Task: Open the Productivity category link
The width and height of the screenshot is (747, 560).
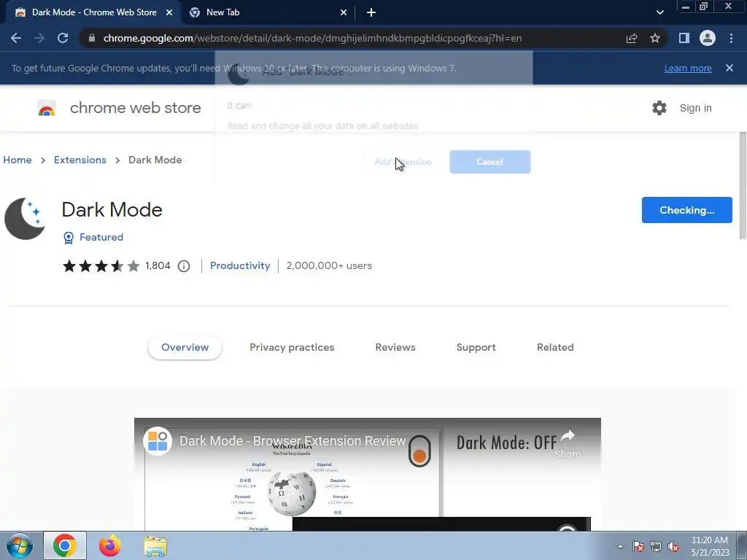Action: point(240,265)
